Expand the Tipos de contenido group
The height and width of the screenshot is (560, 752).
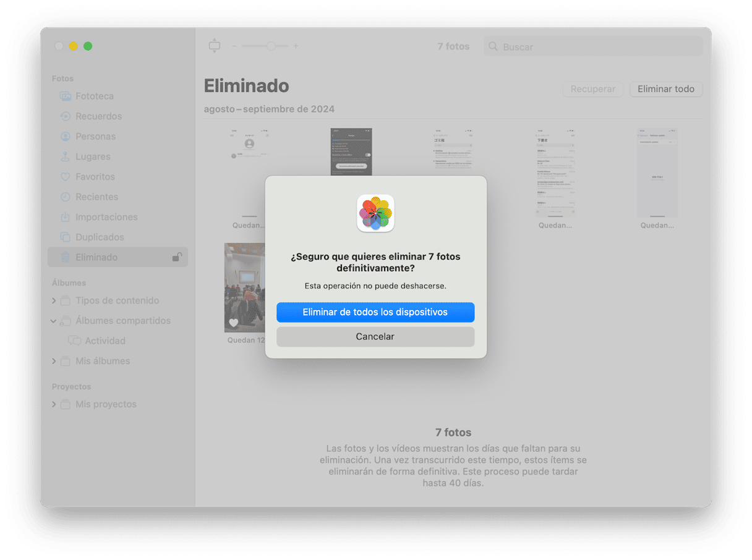click(54, 300)
